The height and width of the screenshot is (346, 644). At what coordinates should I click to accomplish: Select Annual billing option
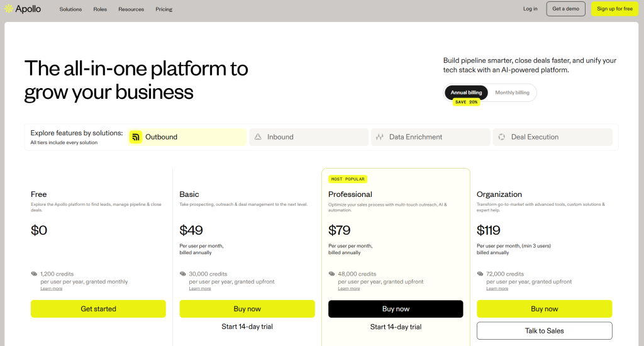click(466, 93)
